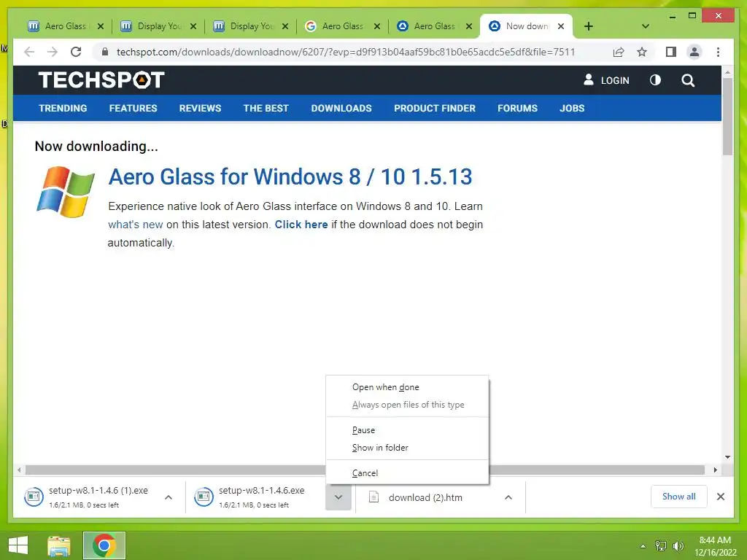The height and width of the screenshot is (560, 747).
Task: Open TechSpot search magnifier icon
Action: click(687, 80)
